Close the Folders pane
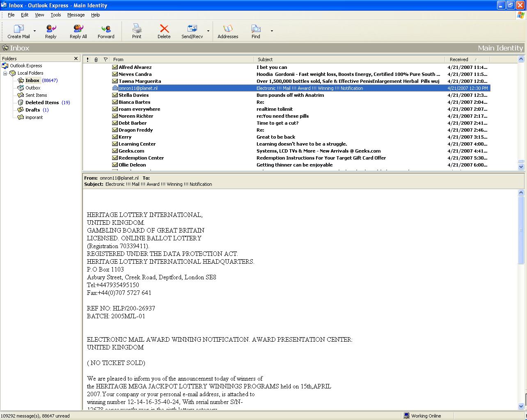 tap(76, 59)
